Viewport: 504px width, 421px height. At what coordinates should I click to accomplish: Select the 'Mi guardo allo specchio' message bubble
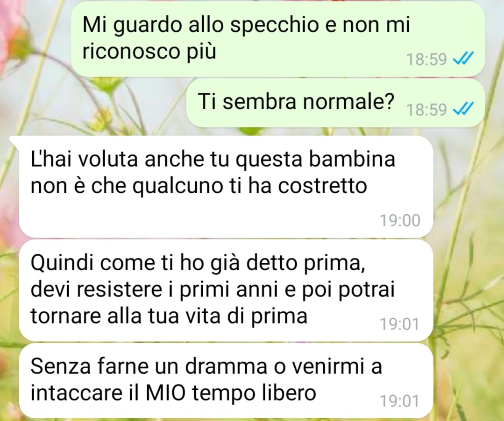[278, 39]
